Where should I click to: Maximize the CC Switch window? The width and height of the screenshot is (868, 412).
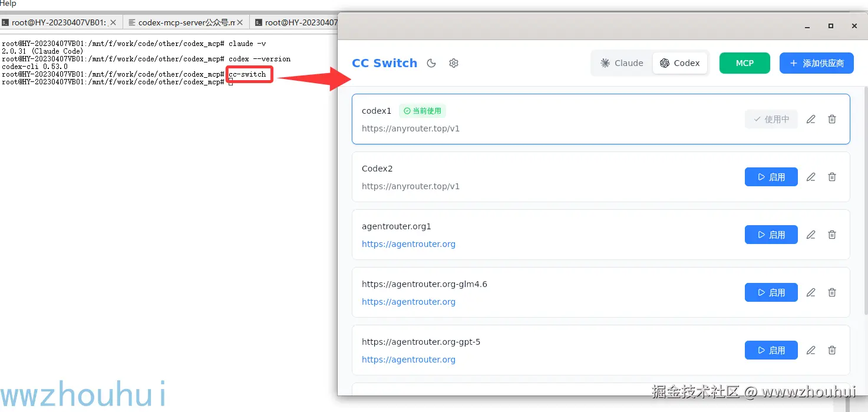tap(831, 26)
